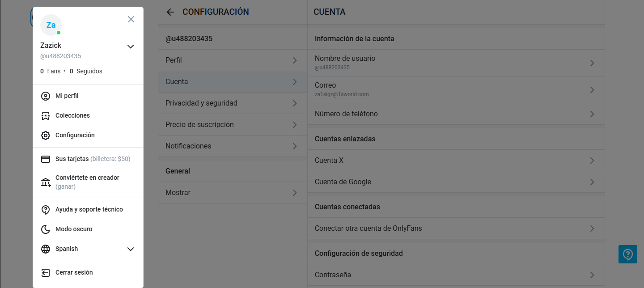Click the Configuración gear icon

[x=46, y=136]
